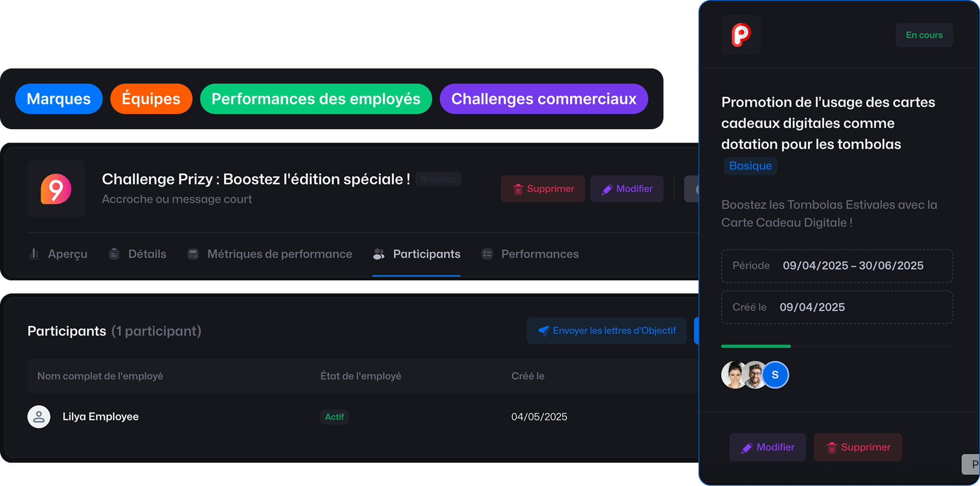Screen dimensions: 980x486
Task: Go to the Performances tab
Action: 530,254
